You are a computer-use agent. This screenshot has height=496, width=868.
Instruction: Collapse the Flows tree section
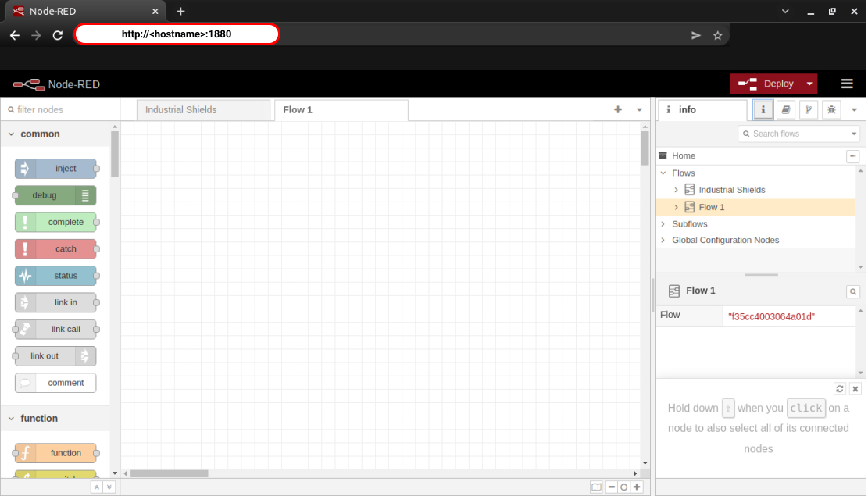coord(663,173)
